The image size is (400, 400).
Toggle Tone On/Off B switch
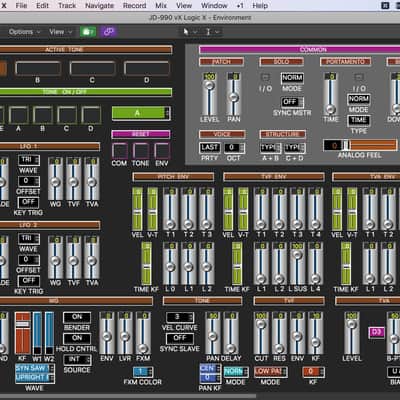[x=43, y=115]
